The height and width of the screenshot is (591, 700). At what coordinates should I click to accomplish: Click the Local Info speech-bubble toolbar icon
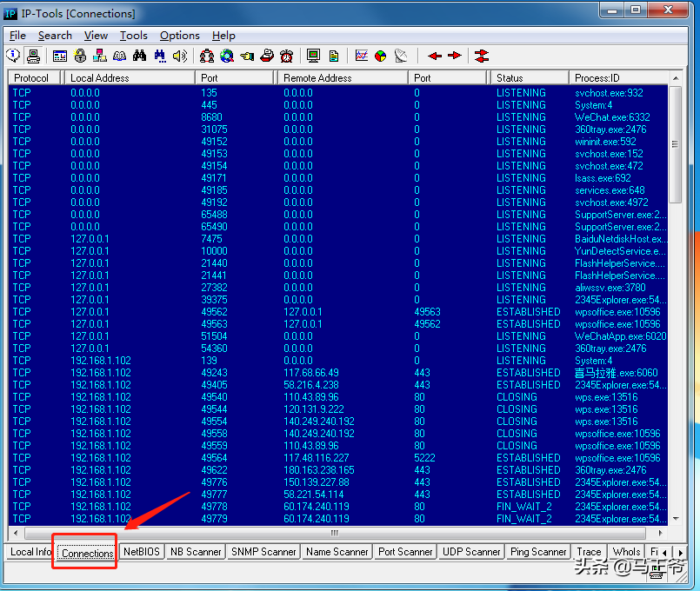click(13, 56)
